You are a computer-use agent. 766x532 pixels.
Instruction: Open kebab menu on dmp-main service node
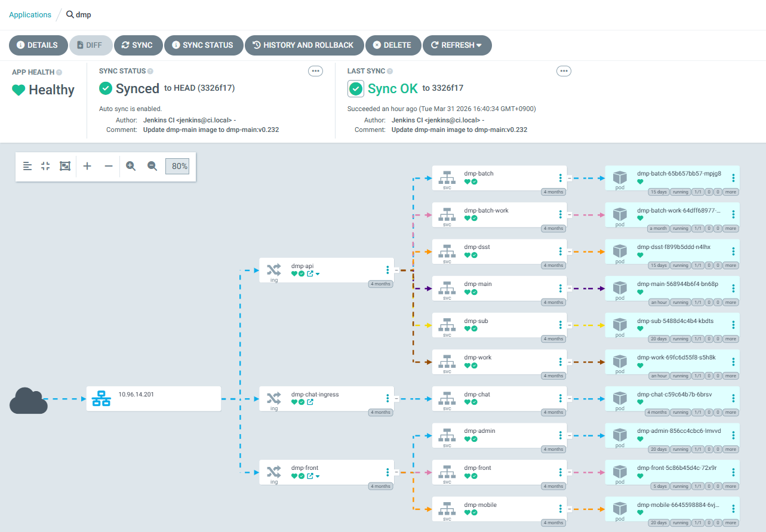point(560,288)
